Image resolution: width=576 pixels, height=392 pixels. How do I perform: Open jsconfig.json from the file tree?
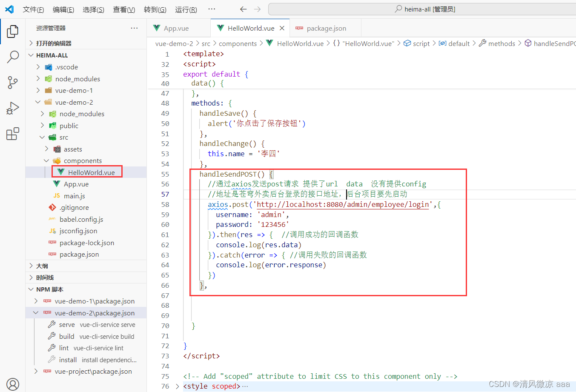[x=86, y=231]
